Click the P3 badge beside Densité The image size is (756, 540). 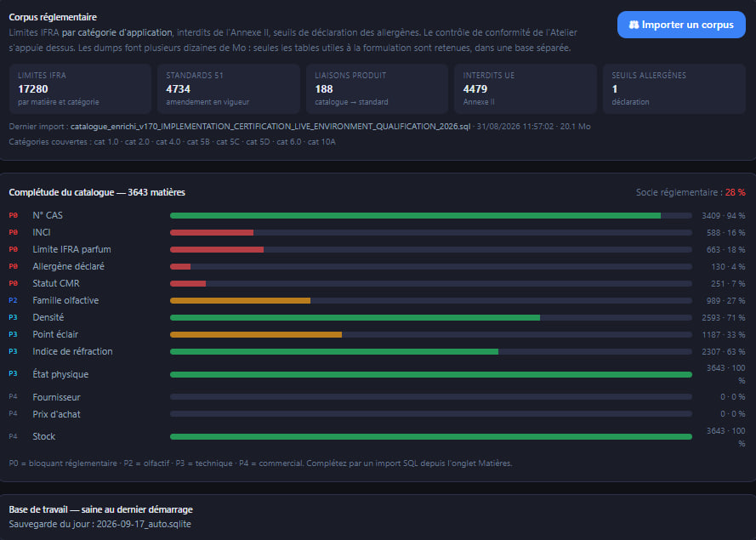pyautogui.click(x=13, y=317)
